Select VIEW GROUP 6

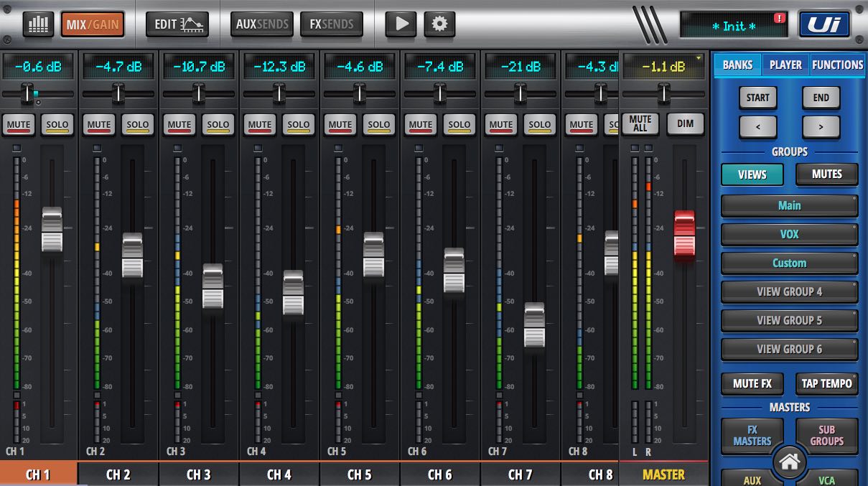(x=790, y=349)
